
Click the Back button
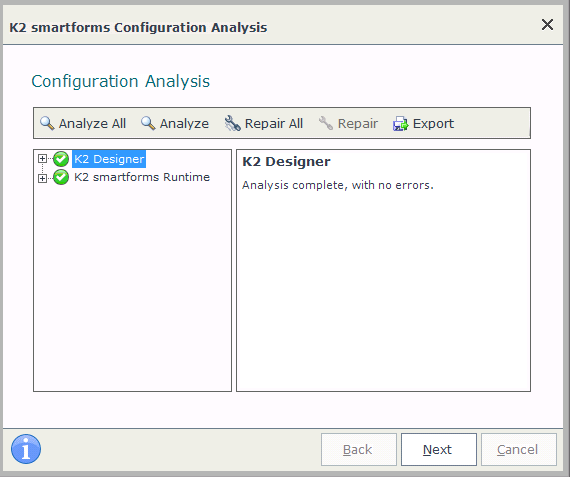click(x=359, y=449)
